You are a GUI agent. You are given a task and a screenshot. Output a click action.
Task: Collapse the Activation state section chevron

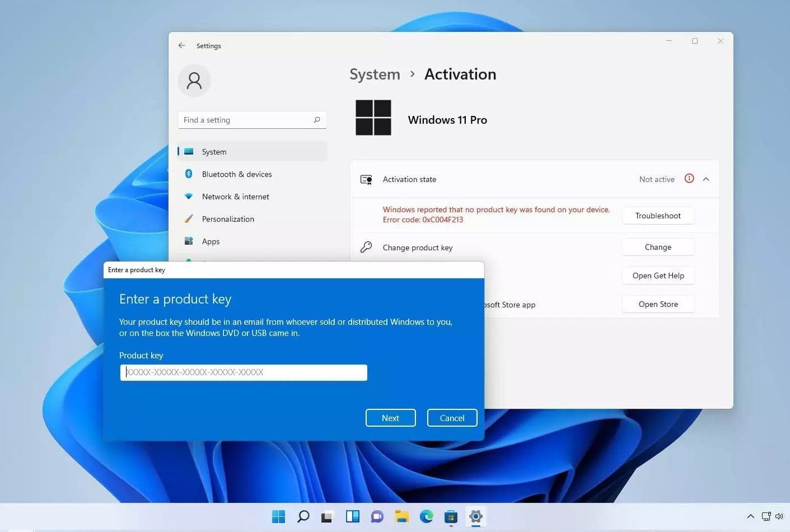(x=706, y=179)
